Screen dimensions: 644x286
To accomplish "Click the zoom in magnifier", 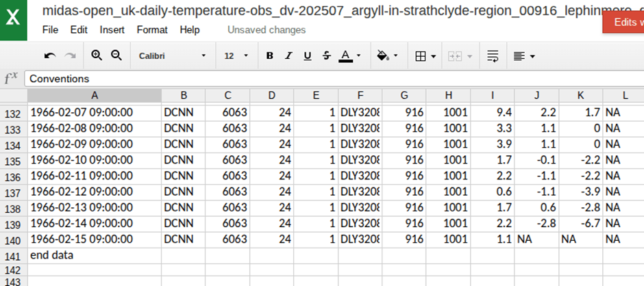I will (97, 56).
